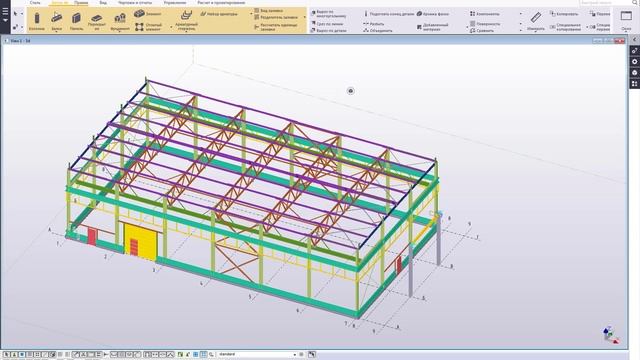Click Подогнать конец детали (fit part end)

click(389, 14)
